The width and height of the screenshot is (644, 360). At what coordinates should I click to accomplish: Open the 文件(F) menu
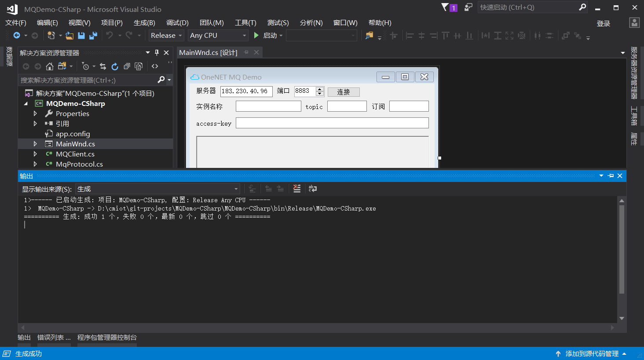click(16, 23)
